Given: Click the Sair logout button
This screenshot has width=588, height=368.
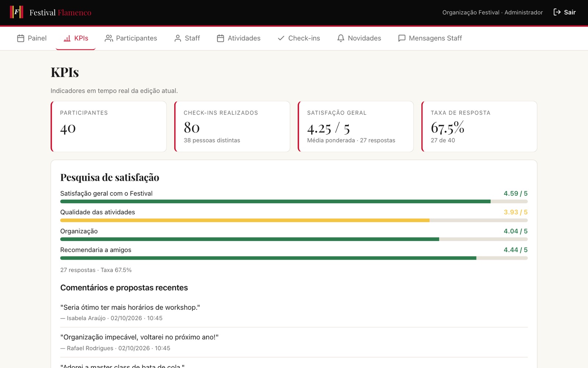Looking at the screenshot, I should coord(564,12).
